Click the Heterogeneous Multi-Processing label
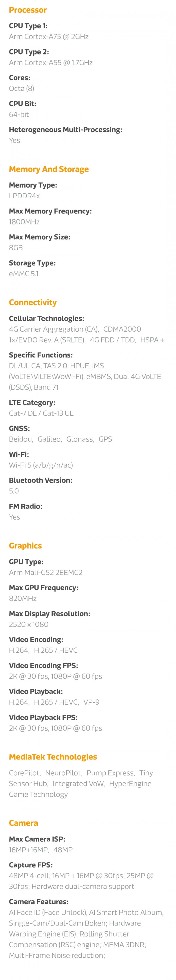176x980 pixels. tap(66, 129)
